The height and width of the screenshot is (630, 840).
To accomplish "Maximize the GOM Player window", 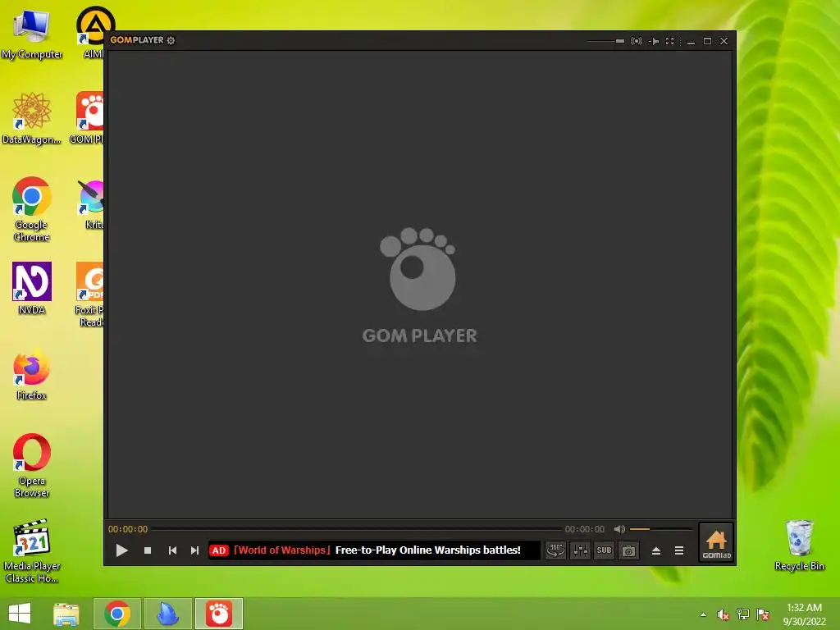I will pos(707,41).
